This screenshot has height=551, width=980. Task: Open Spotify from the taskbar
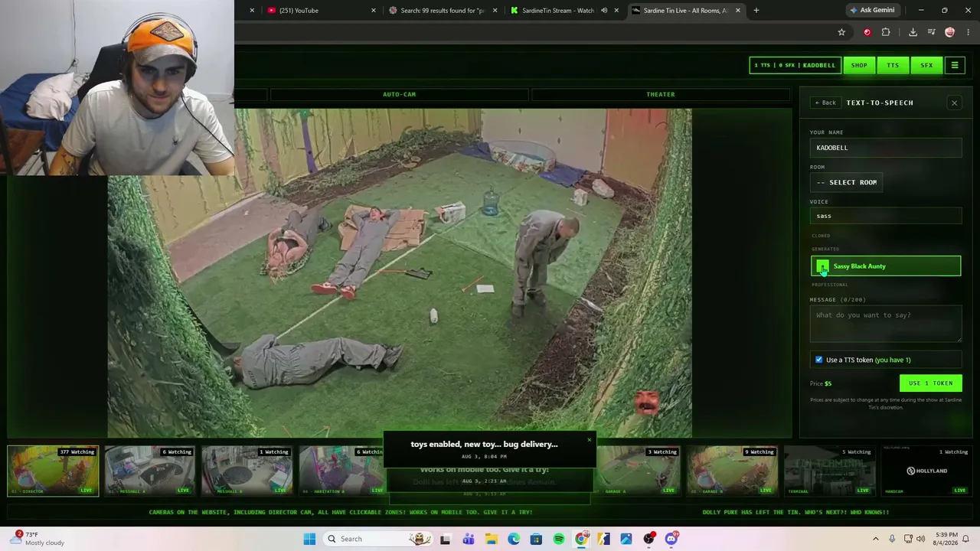(559, 539)
